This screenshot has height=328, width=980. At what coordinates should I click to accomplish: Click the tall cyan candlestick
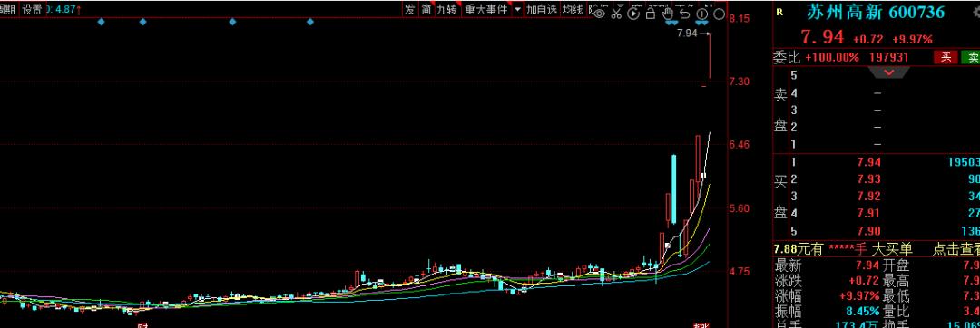(x=673, y=189)
